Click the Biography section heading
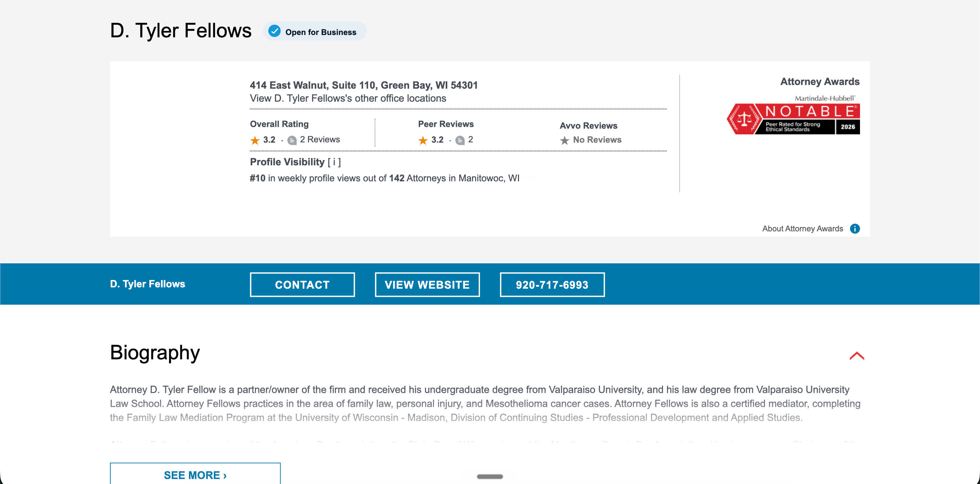The height and width of the screenshot is (484, 980). coord(155,352)
